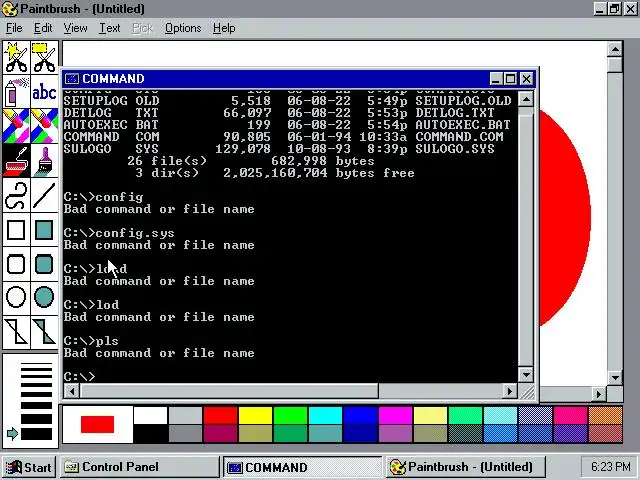Click Paintbrush canvas scroll down arrow
The width and height of the screenshot is (640, 480).
(x=615, y=377)
